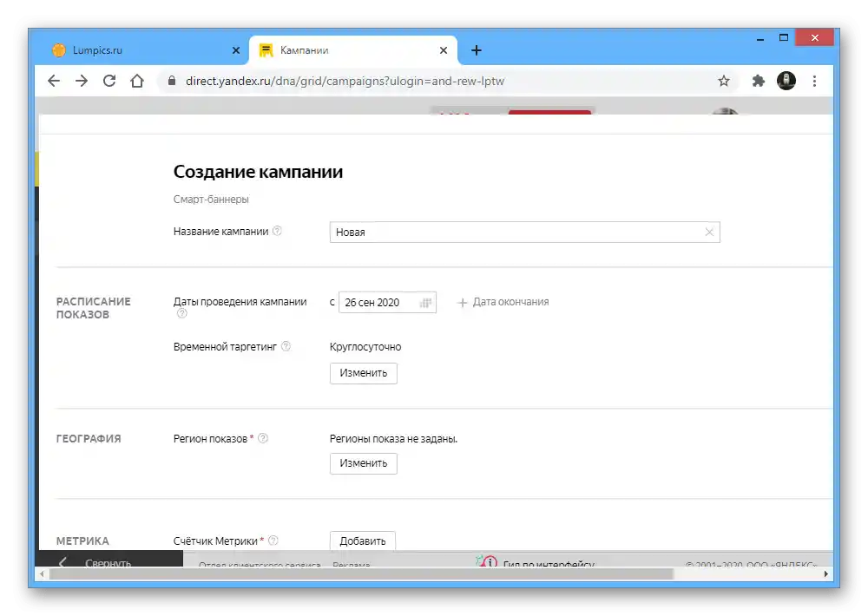Click the ГЕОГРАФИЯ section label
Image resolution: width=868 pixels, height=616 pixels.
click(89, 438)
